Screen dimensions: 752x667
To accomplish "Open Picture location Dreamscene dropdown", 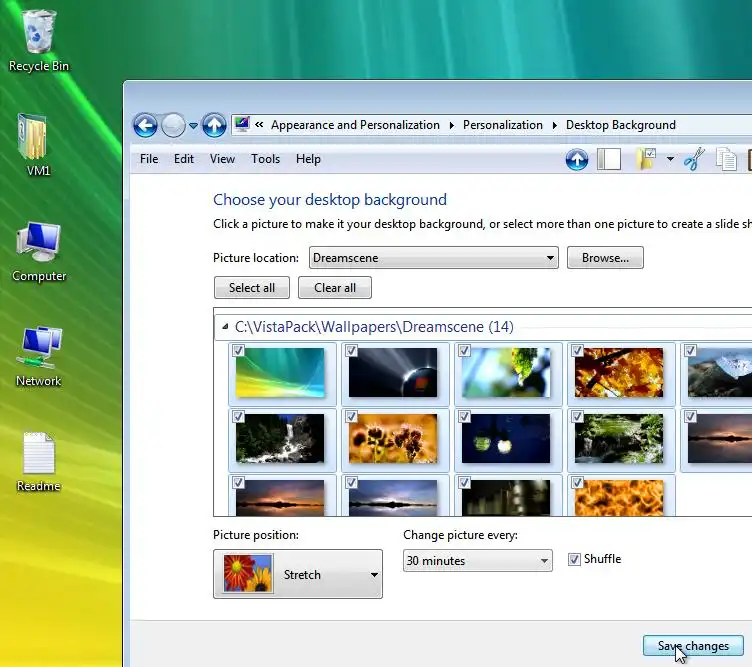I will [434, 257].
